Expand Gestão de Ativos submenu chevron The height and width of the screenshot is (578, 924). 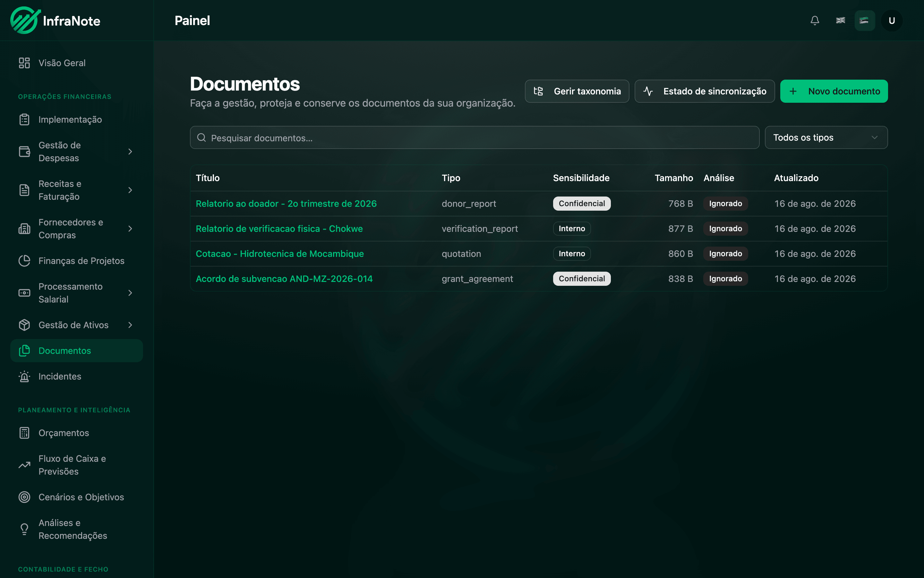(130, 325)
